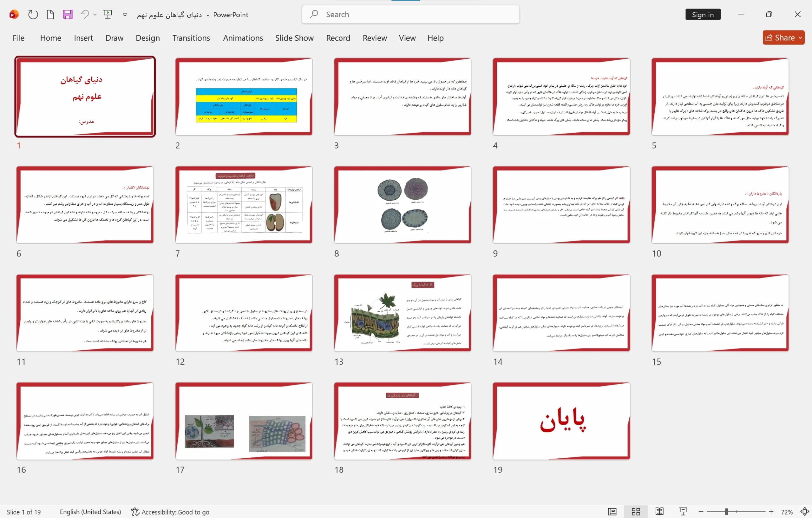Viewport: 812px width, 518px height.
Task: Zoom in with the plus button
Action: click(x=771, y=512)
